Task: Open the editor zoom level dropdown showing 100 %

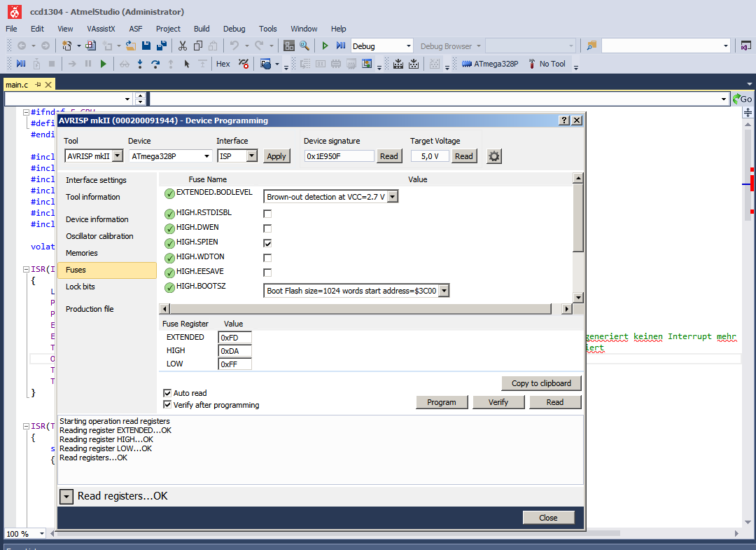Action: pos(26,534)
